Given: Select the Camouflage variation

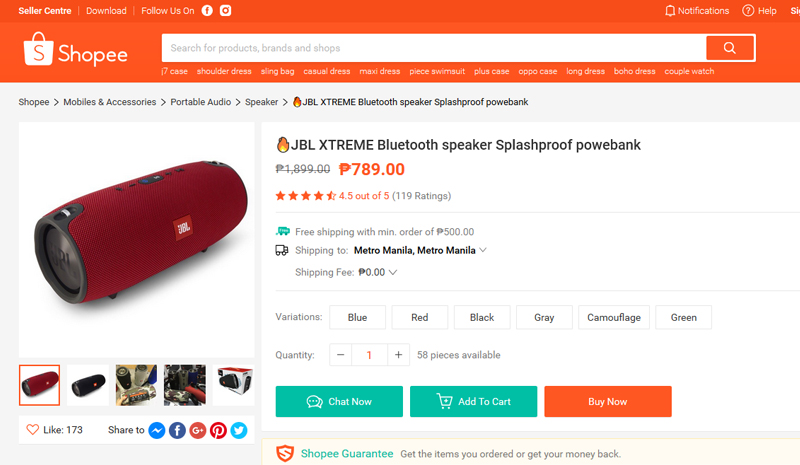Looking at the screenshot, I should tap(614, 317).
